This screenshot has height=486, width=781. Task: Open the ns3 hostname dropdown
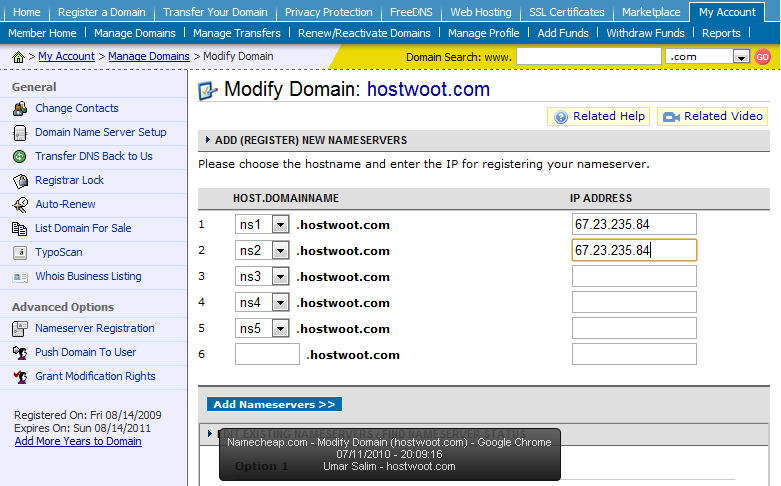click(x=280, y=276)
